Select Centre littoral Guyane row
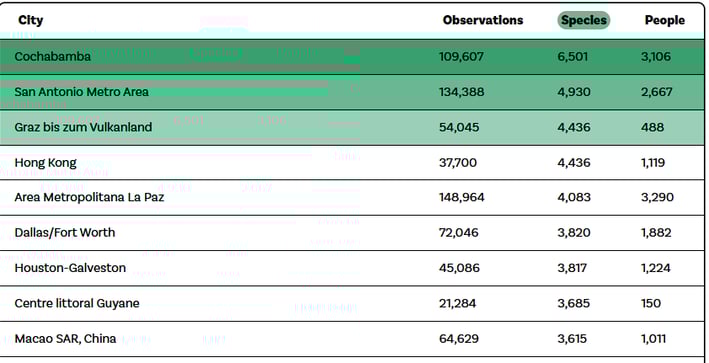709x363 pixels. coord(352,303)
